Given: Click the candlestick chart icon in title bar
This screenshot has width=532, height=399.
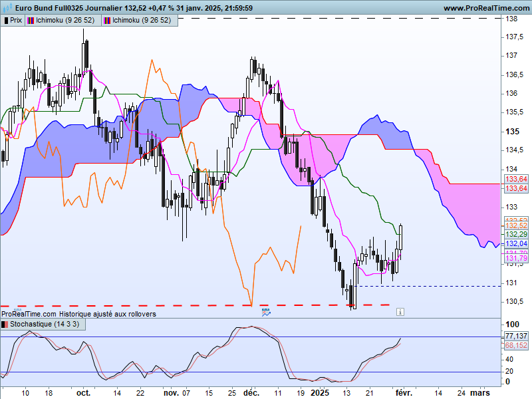Looking at the screenshot, I should coord(7,7).
